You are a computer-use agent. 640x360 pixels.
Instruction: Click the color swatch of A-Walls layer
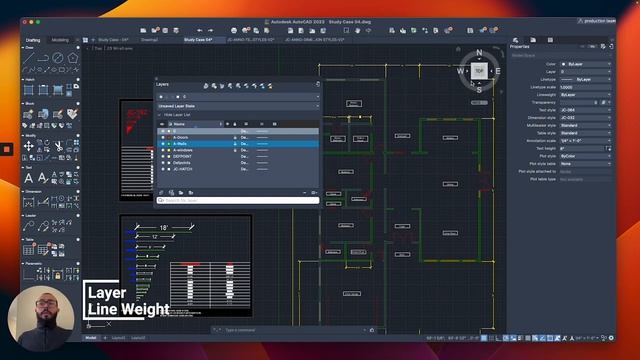[x=169, y=144]
